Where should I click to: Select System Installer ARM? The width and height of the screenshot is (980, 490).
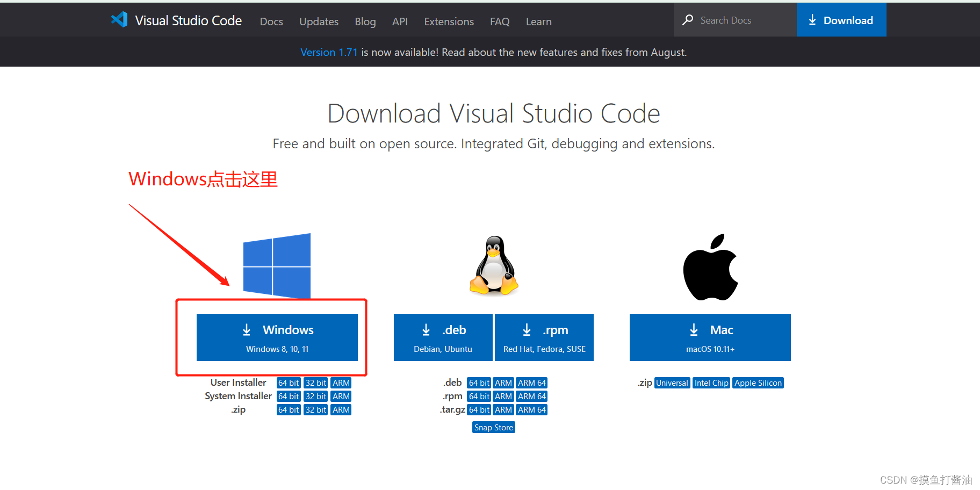341,396
